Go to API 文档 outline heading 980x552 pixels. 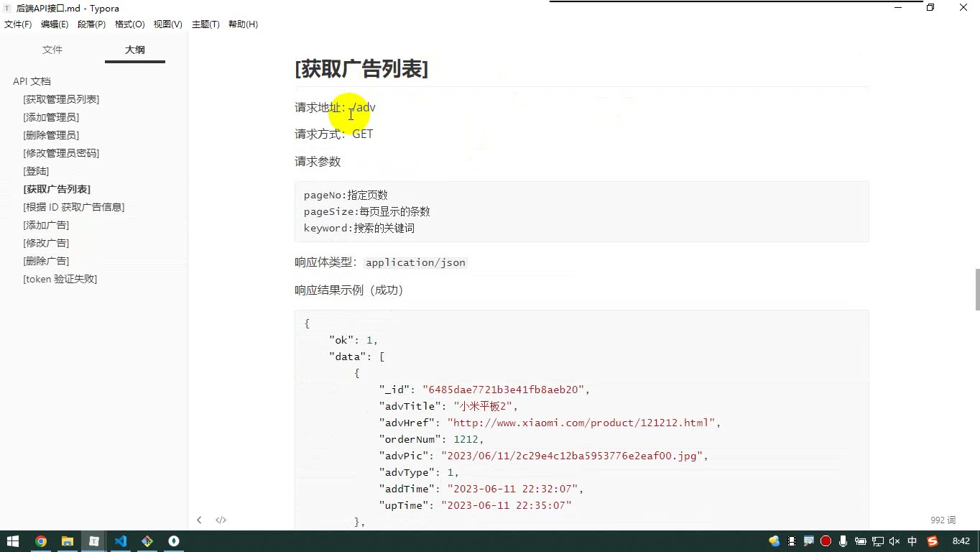coord(32,81)
